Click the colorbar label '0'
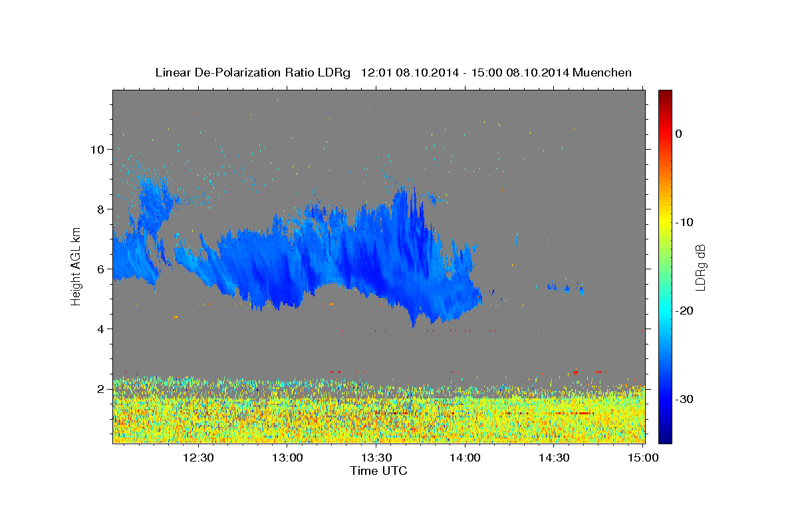798x532 pixels. coord(678,134)
